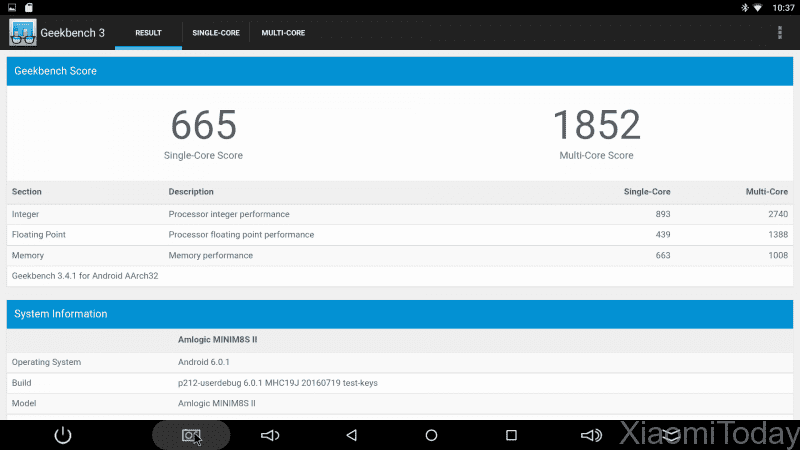Select Integer multi-core value 2740
Image resolution: width=800 pixels, height=450 pixels.
(778, 214)
